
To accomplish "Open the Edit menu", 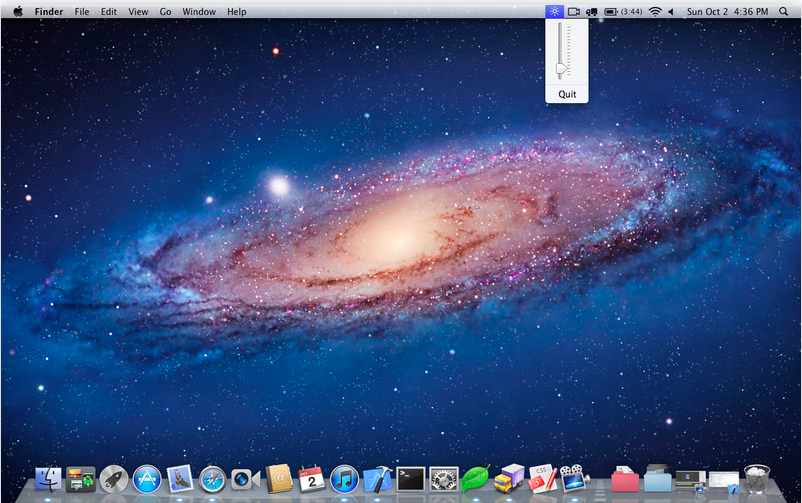I will [x=108, y=11].
